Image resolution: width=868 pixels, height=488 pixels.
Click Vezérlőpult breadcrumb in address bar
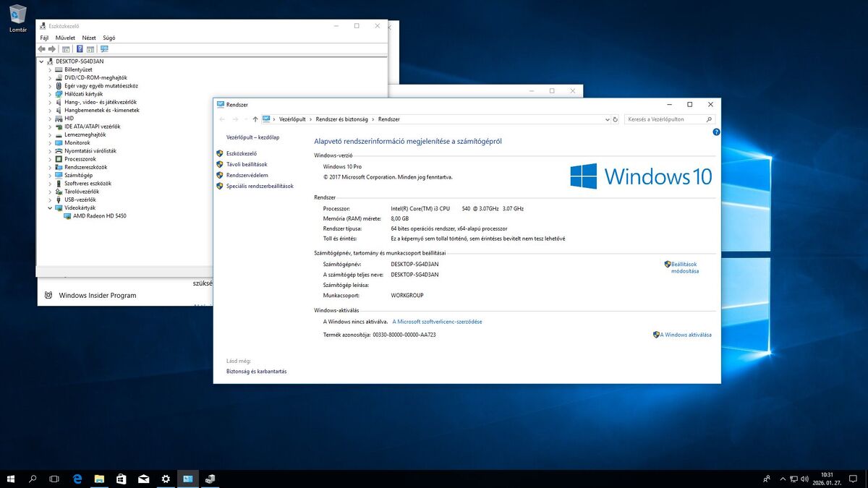pyautogui.click(x=293, y=119)
